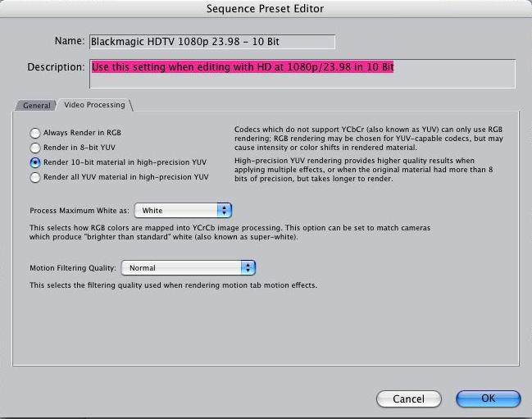532x419 pixels.
Task: Open the Process Maximum White as dropdown
Action: [184, 211]
